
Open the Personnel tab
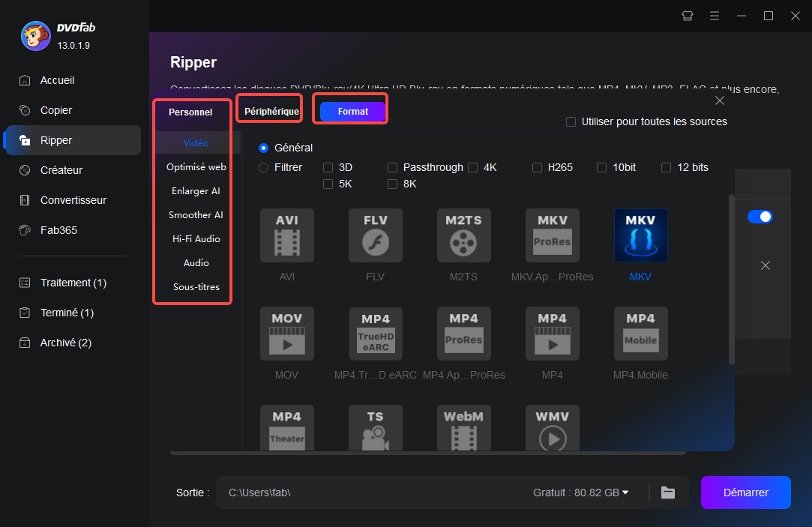(190, 112)
